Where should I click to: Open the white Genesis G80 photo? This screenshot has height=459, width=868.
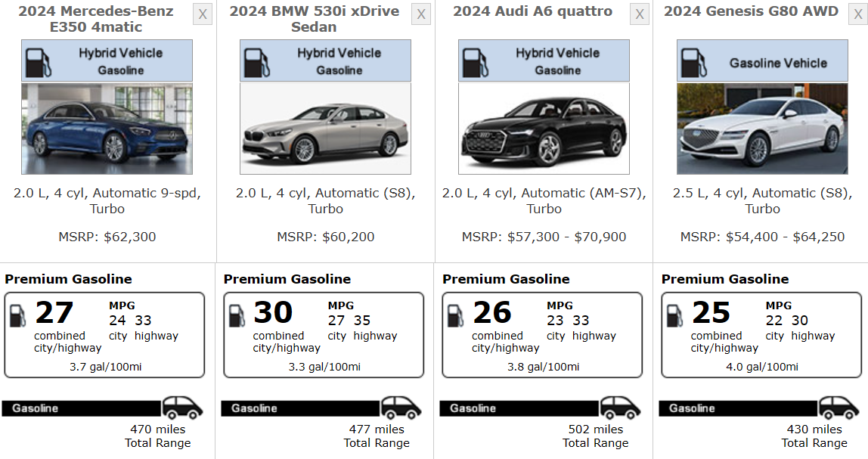[x=762, y=129]
